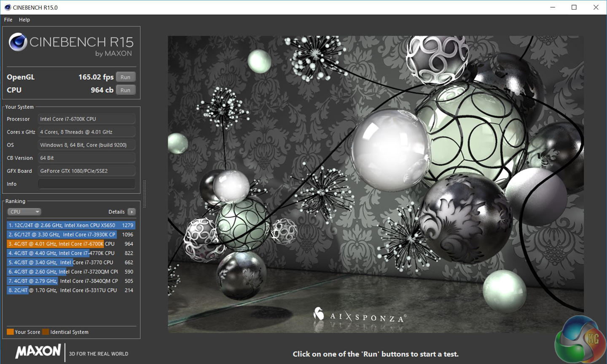This screenshot has width=607, height=364.
Task: Open the File menu
Action: pos(8,20)
